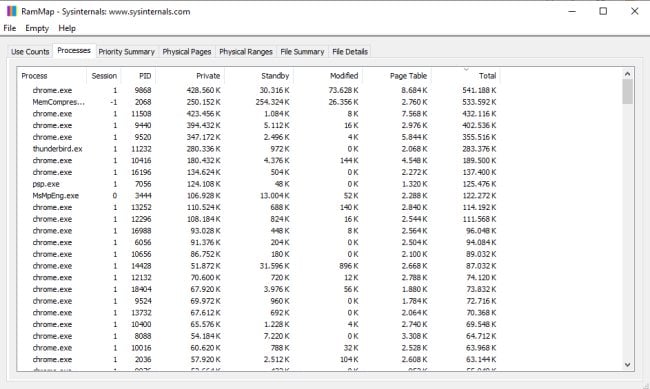Switch to the Physical Ranges tab
The height and width of the screenshot is (389, 650).
coord(246,52)
